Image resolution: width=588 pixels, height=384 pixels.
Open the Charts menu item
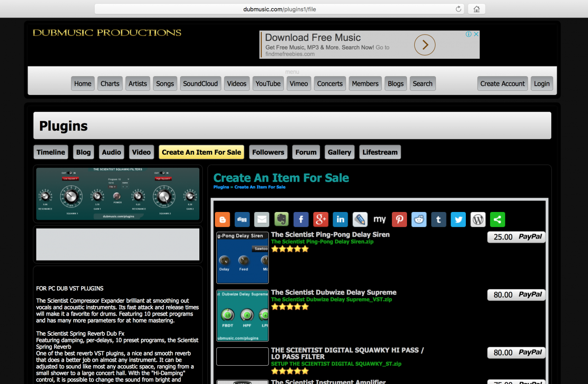(110, 83)
